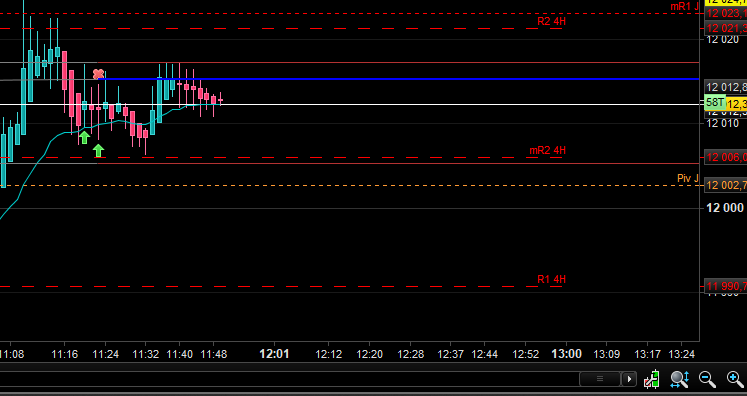Viewport: 747px width, 396px height.
Task: Click the 11:16 time axis label
Action: (64, 354)
